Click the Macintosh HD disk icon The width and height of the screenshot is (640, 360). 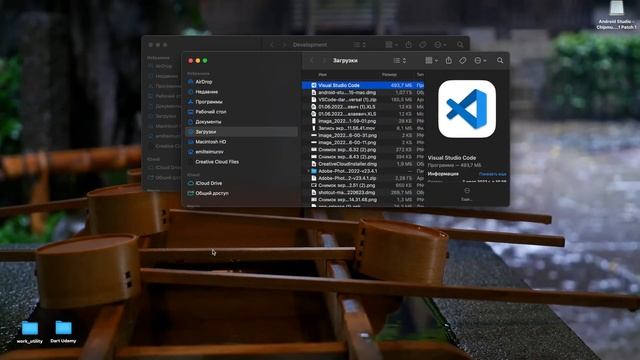tap(190, 142)
